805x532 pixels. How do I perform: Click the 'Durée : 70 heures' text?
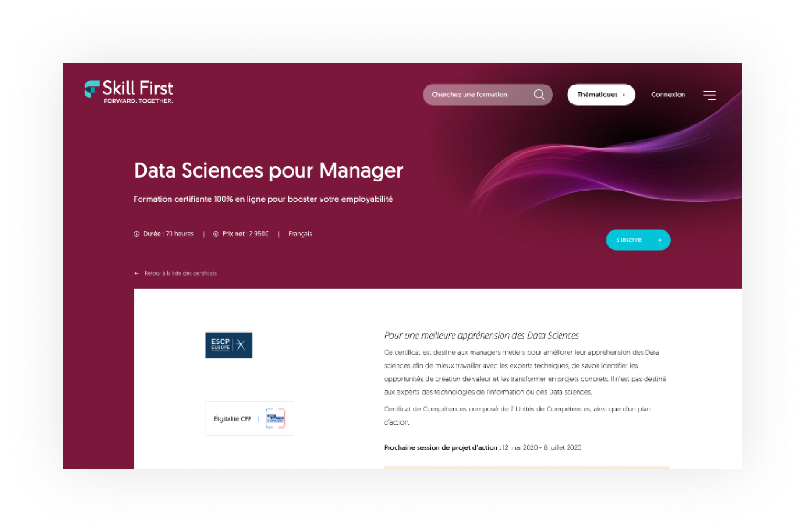pyautogui.click(x=168, y=234)
